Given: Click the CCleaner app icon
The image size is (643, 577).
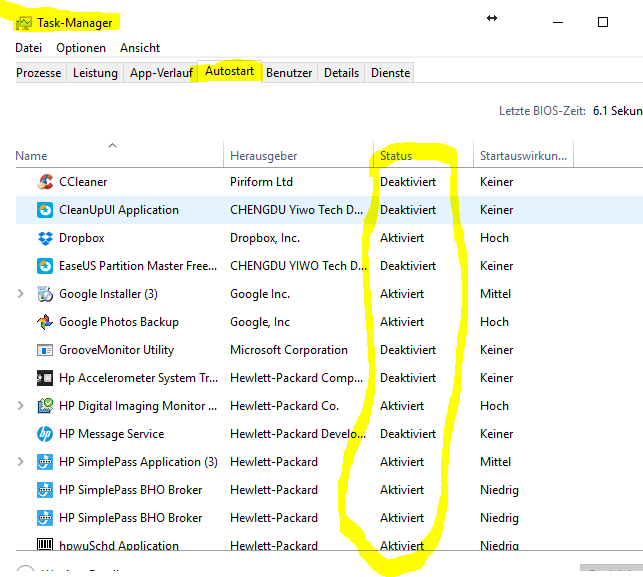Looking at the screenshot, I should click(45, 182).
